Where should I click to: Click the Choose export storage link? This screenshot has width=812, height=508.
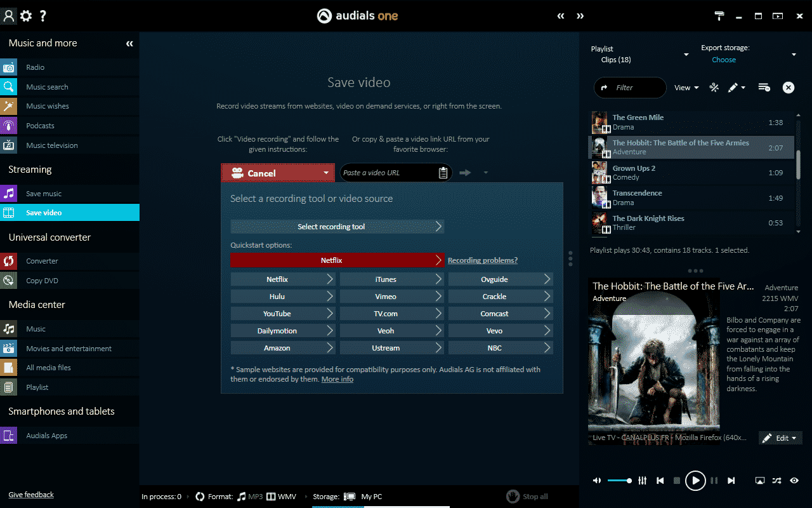pos(724,60)
